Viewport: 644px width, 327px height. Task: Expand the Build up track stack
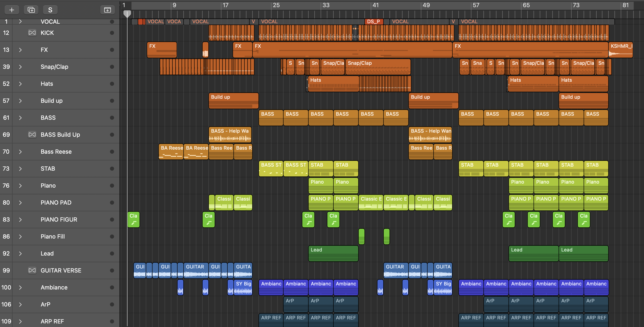[20, 101]
